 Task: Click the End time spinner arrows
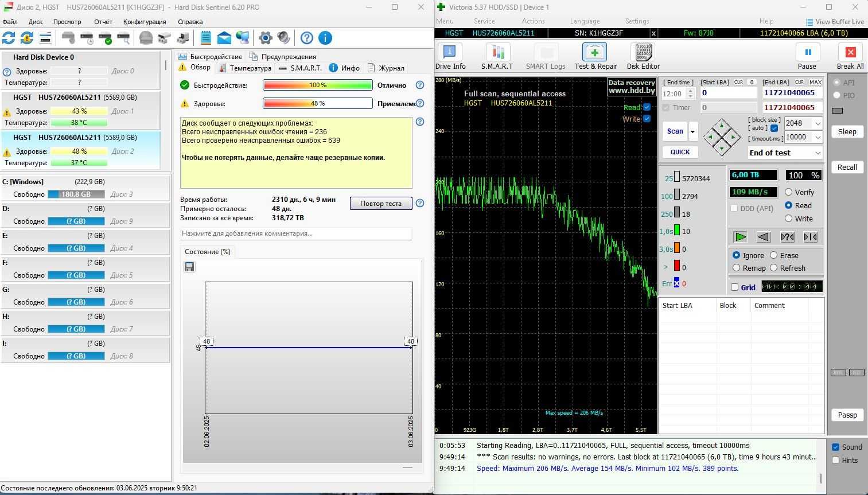pos(691,93)
